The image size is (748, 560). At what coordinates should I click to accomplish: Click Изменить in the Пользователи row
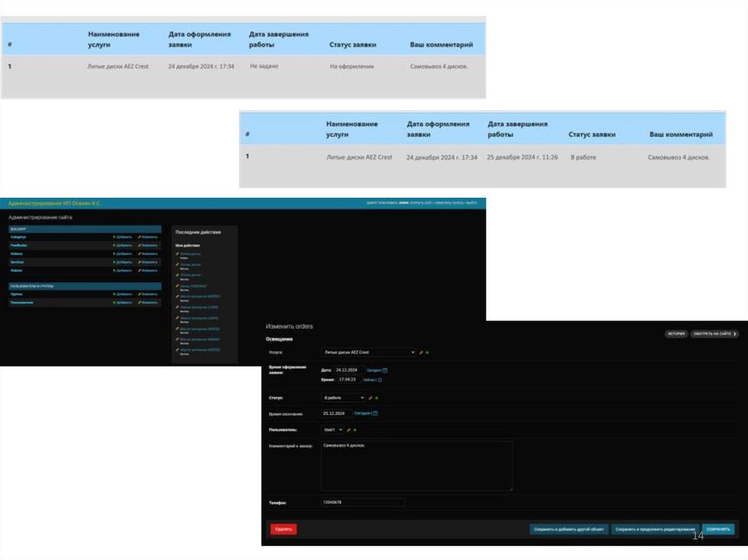(148, 302)
